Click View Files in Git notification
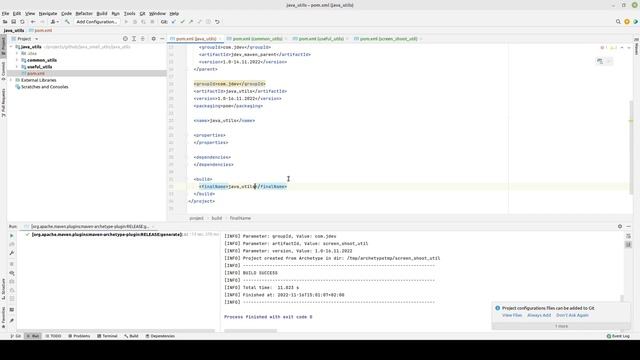This screenshot has height=360, width=640. click(512, 315)
